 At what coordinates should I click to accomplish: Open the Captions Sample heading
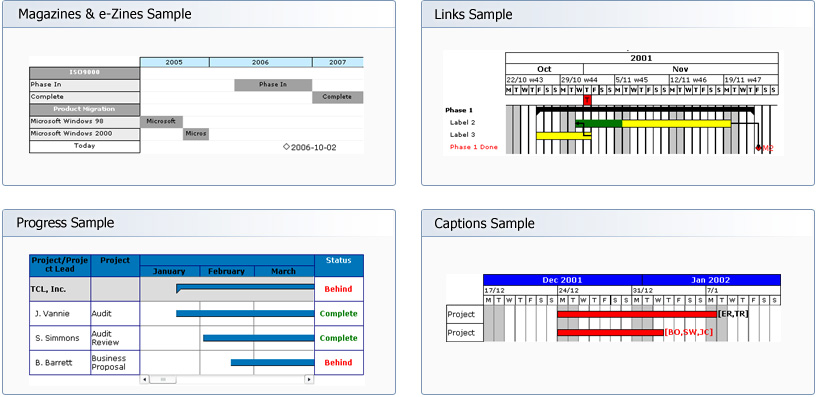pos(484,224)
